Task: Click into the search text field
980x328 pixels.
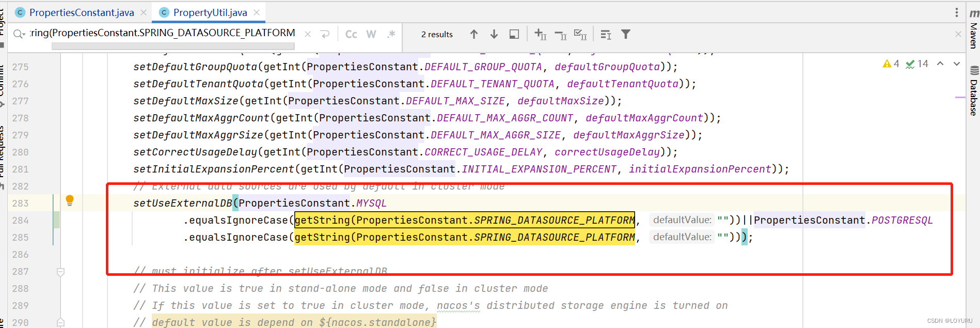Action: click(x=163, y=33)
